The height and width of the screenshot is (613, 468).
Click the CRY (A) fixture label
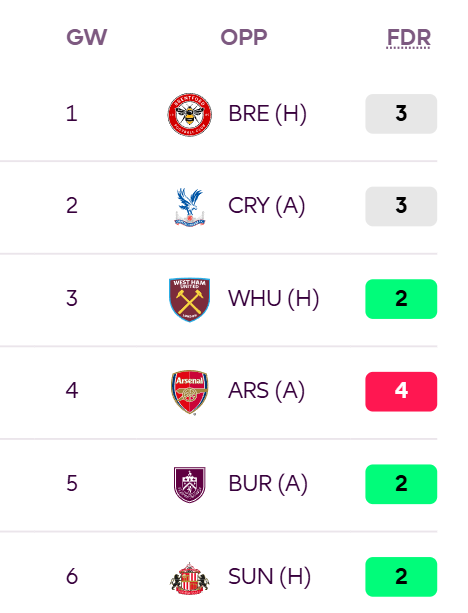pos(267,206)
